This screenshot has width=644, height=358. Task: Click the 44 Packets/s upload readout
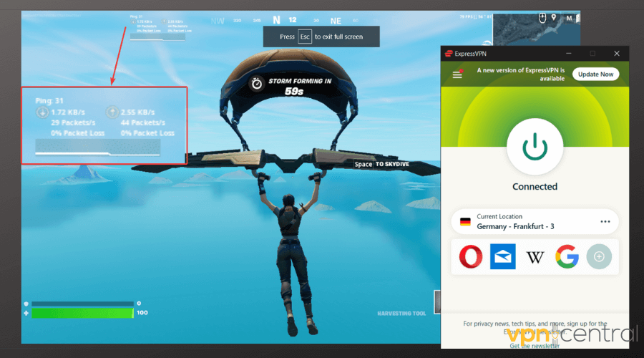click(x=143, y=122)
